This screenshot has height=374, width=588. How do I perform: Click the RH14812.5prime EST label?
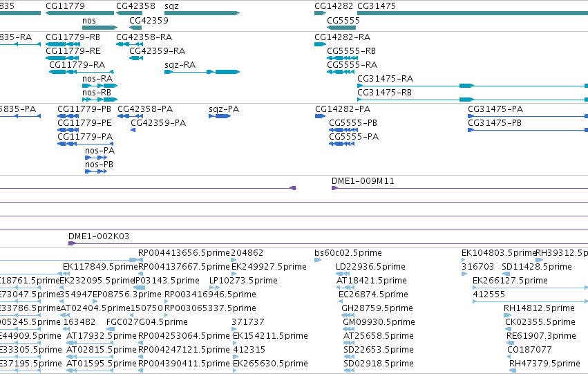pyautogui.click(x=539, y=308)
